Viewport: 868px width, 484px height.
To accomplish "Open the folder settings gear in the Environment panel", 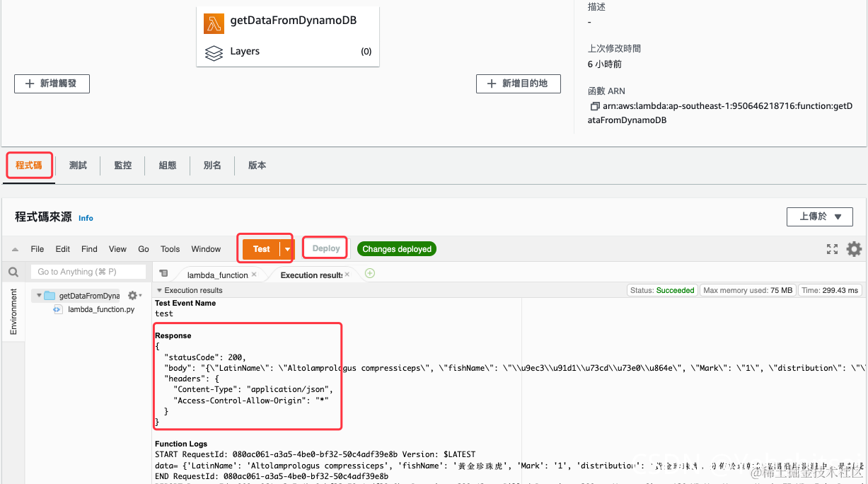I will [x=134, y=296].
